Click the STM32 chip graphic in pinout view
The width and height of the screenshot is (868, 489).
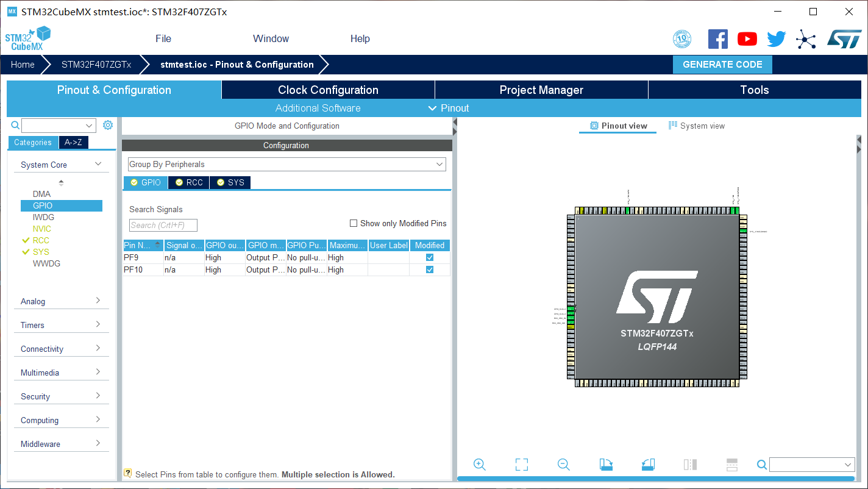pyautogui.click(x=657, y=297)
